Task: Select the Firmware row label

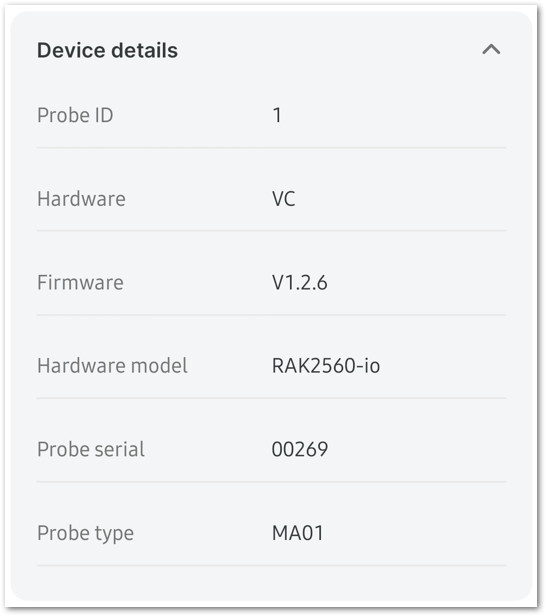Action: [80, 282]
